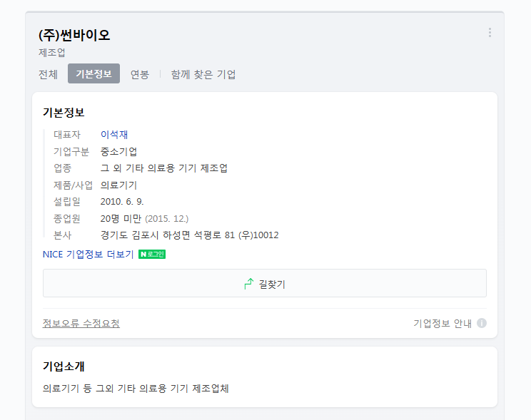
Task: Click 기업정보 안내 text
Action: tap(442, 323)
